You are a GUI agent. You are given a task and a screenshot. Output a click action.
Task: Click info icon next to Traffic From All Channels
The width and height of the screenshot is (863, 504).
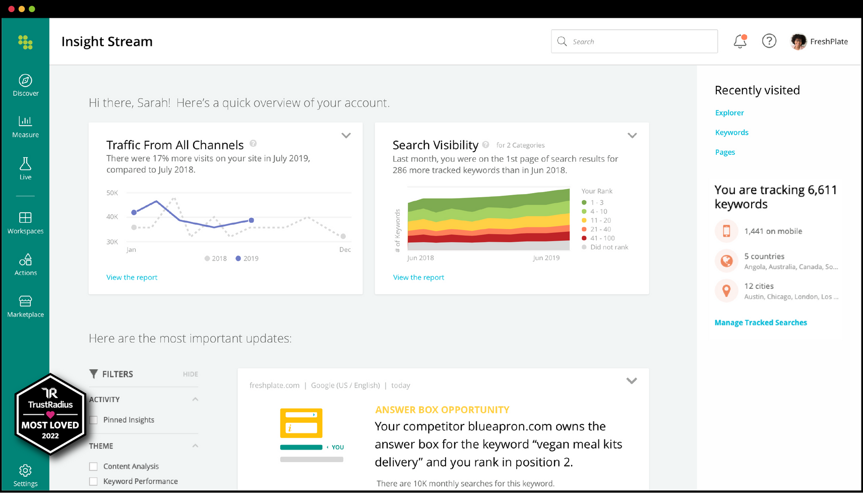pos(253,143)
